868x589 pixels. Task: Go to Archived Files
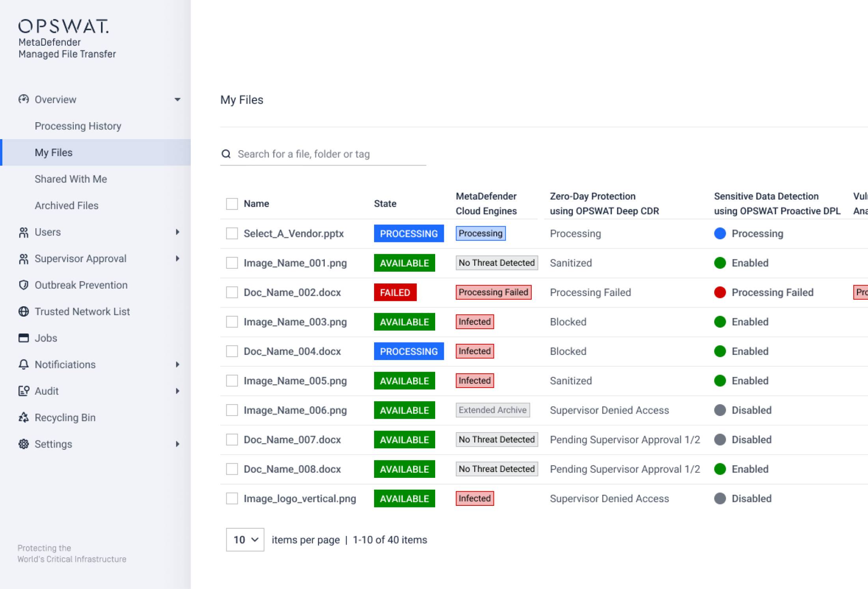95,205
